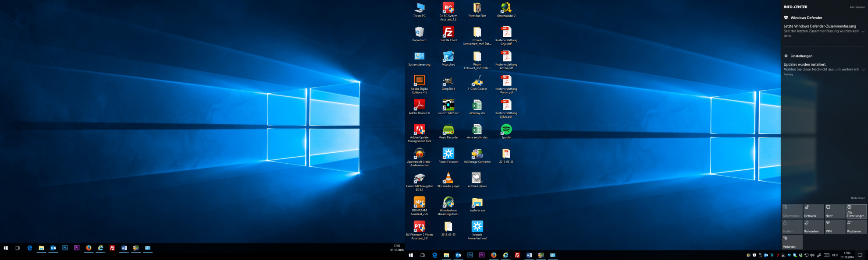Select the 1-Click Cleaner shortcut
This screenshot has height=260, width=868.
coord(477,83)
